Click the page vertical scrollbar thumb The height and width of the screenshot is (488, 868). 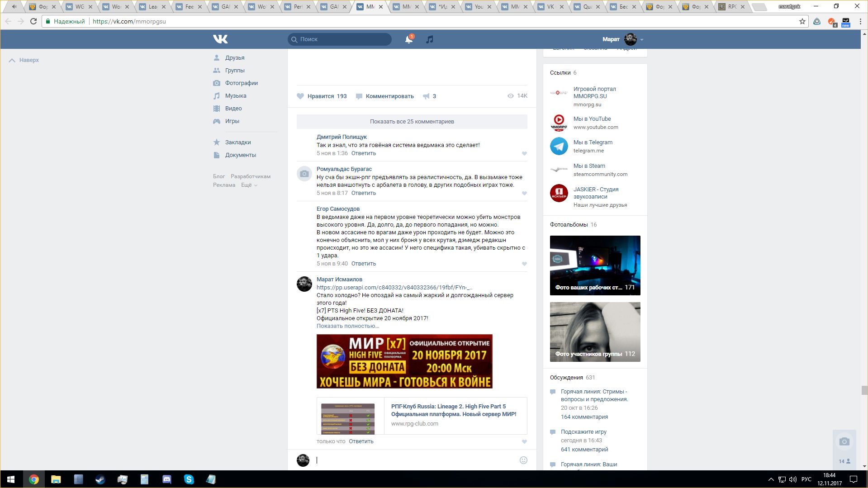tap(864, 390)
